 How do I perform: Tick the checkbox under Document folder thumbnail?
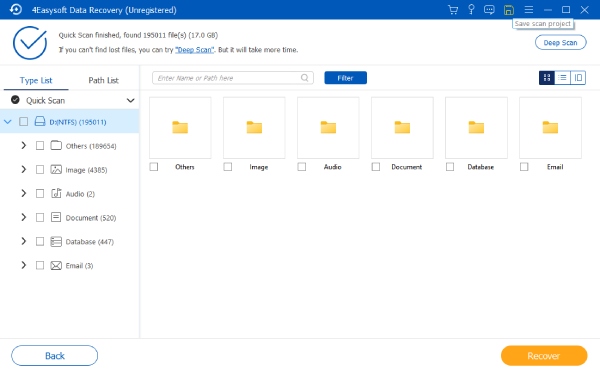[x=376, y=167]
